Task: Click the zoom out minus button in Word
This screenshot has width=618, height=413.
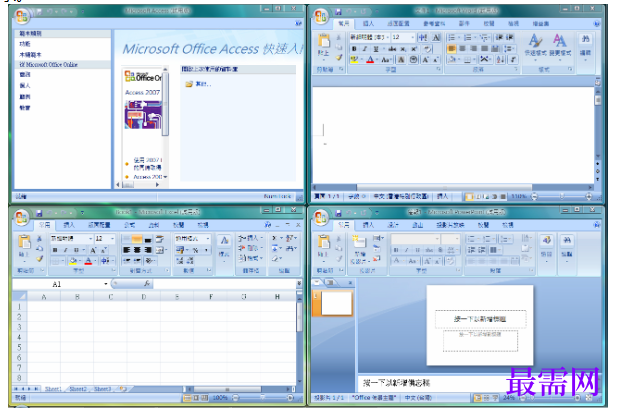Action: pyautogui.click(x=534, y=196)
